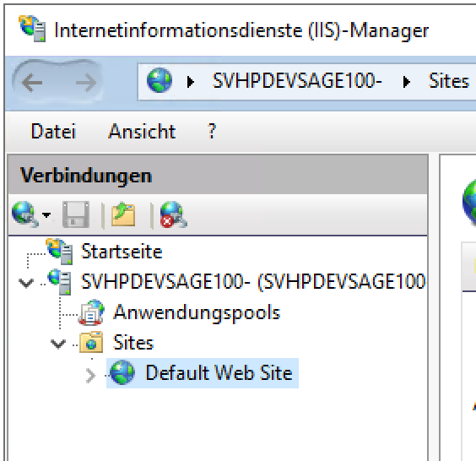476x461 pixels.
Task: Click the save floppy disk icon
Action: pyautogui.click(x=76, y=214)
